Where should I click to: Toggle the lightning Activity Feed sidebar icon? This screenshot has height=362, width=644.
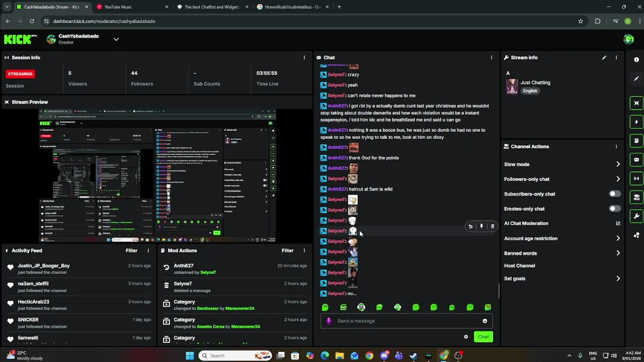(x=636, y=122)
